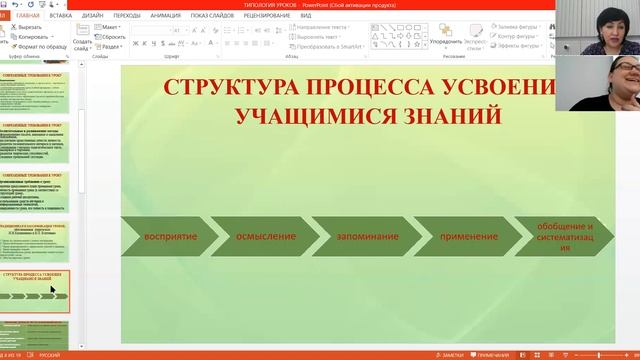Toggle underline (Ч) formatting
Viewport: 640px width, 360px height.
click(x=153, y=43)
